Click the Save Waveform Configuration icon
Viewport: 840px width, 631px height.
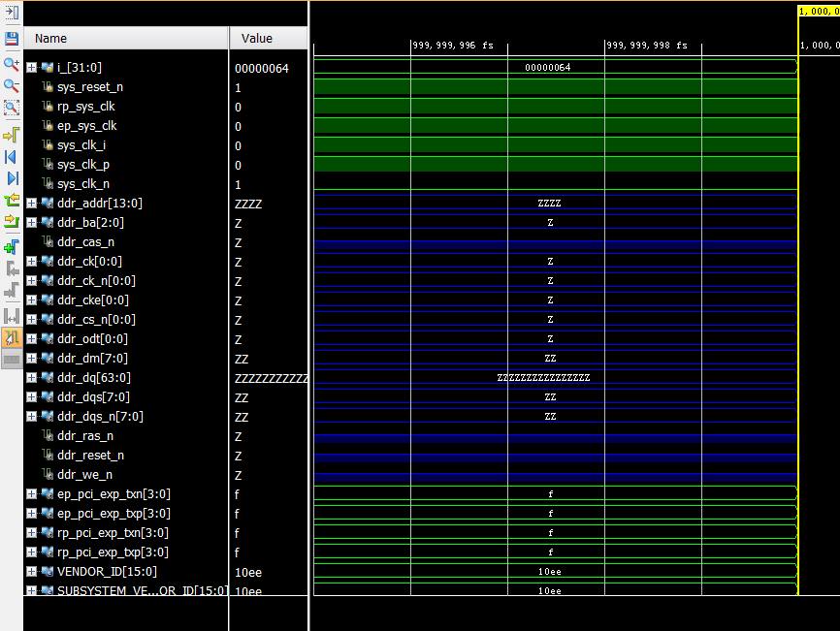[x=12, y=39]
